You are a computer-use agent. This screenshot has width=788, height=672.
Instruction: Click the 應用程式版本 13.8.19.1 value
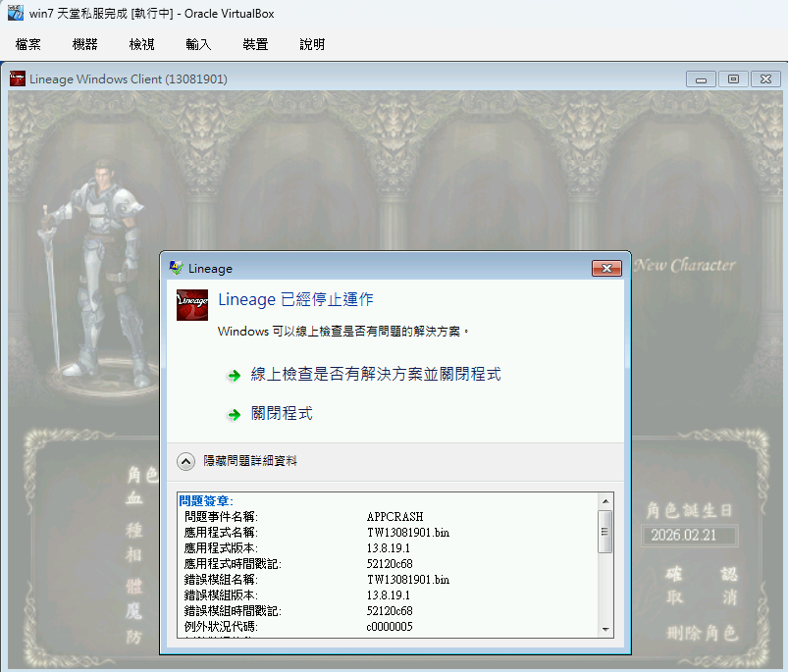point(389,548)
